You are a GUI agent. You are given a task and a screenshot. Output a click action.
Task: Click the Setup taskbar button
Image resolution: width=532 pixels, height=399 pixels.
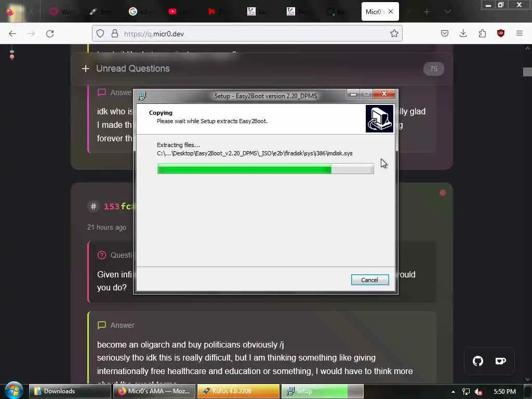pos(322,391)
